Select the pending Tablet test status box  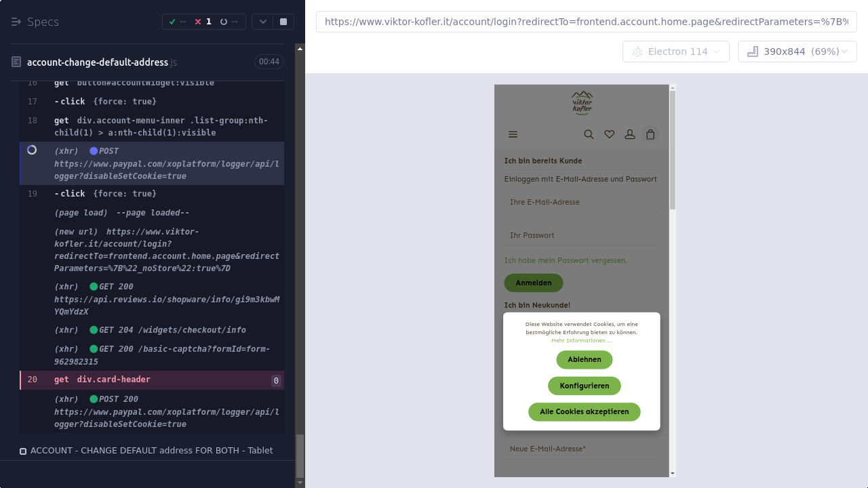click(x=23, y=451)
